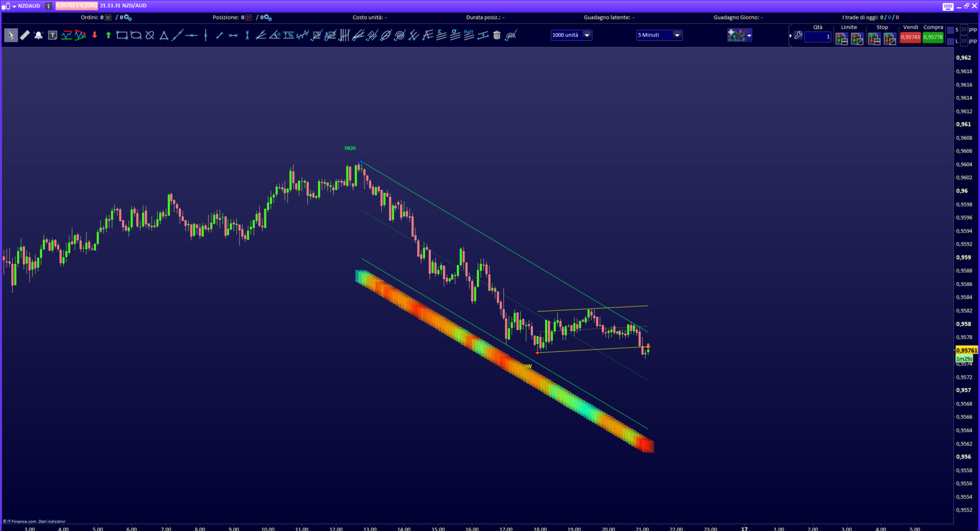Toggle the L pip checkbox
The image size is (980, 531).
point(950,41)
